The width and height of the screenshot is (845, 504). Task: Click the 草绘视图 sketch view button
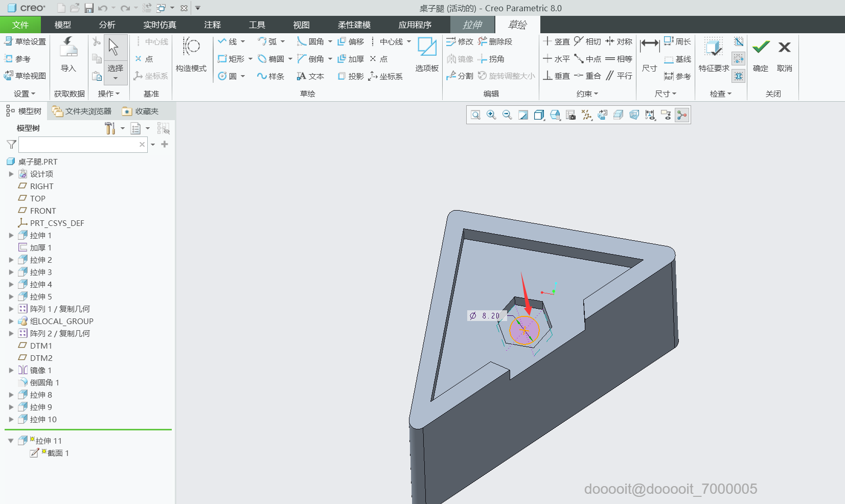click(25, 76)
